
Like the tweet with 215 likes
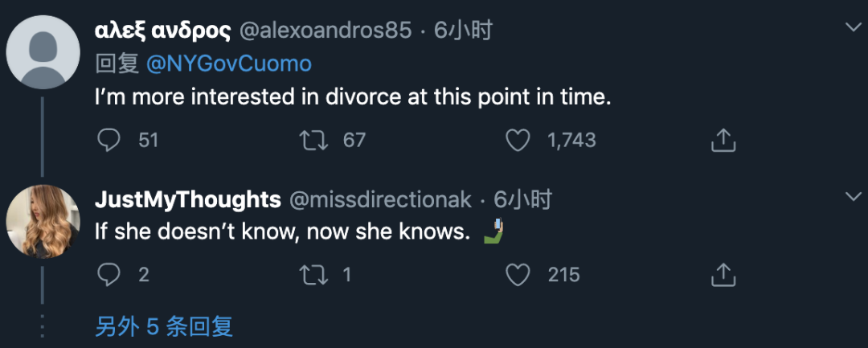(x=518, y=275)
